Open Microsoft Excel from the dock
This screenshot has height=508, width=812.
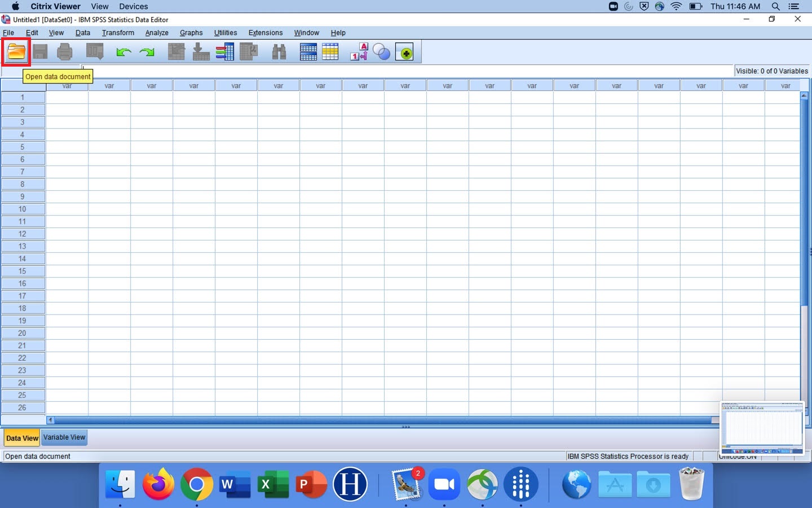pyautogui.click(x=273, y=484)
